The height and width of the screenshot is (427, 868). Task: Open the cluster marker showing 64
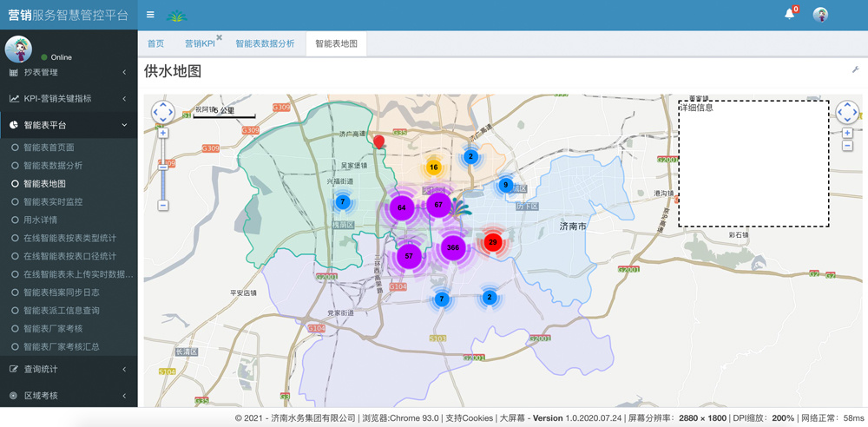coord(402,207)
